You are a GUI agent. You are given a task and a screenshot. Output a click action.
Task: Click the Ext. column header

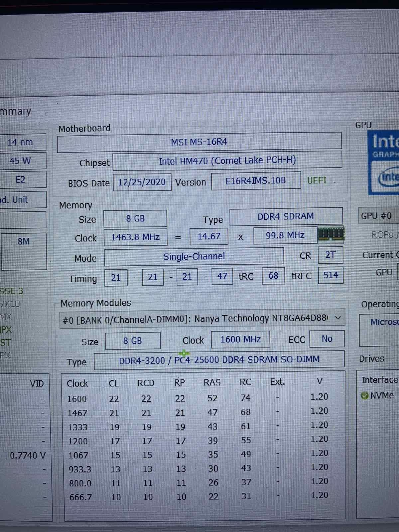277,382
